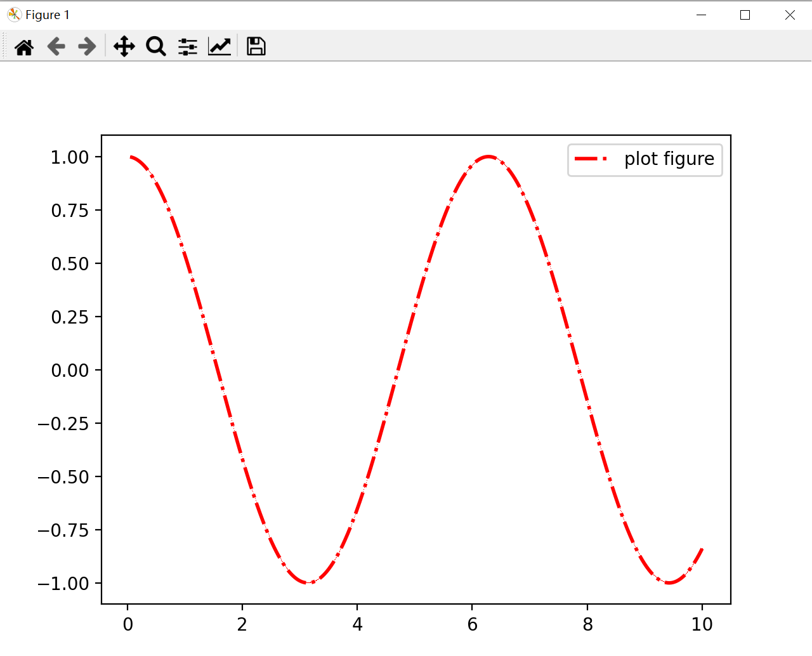Click the x-axis tick label 0
Screen dimensions: 812x656
128,625
